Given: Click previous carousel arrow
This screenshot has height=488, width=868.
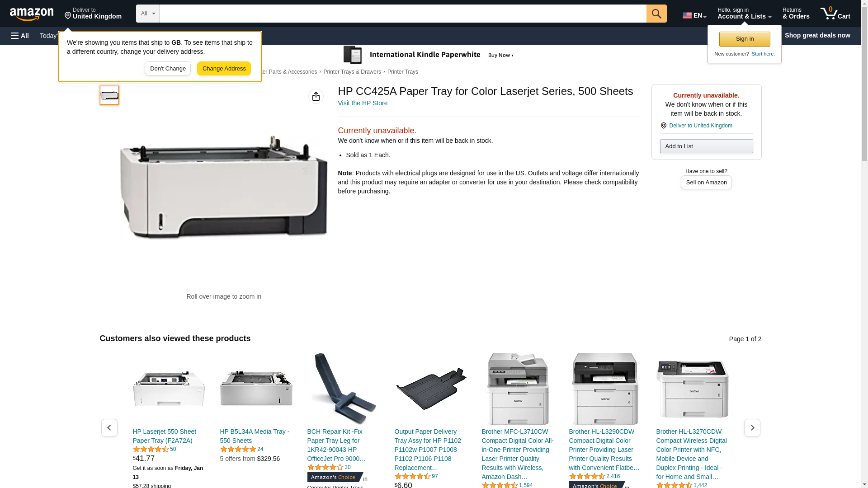Looking at the screenshot, I should tap(109, 427).
